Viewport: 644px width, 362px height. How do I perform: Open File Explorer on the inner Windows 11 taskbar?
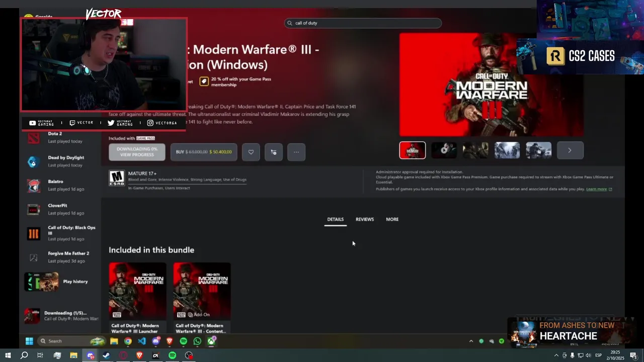click(114, 341)
